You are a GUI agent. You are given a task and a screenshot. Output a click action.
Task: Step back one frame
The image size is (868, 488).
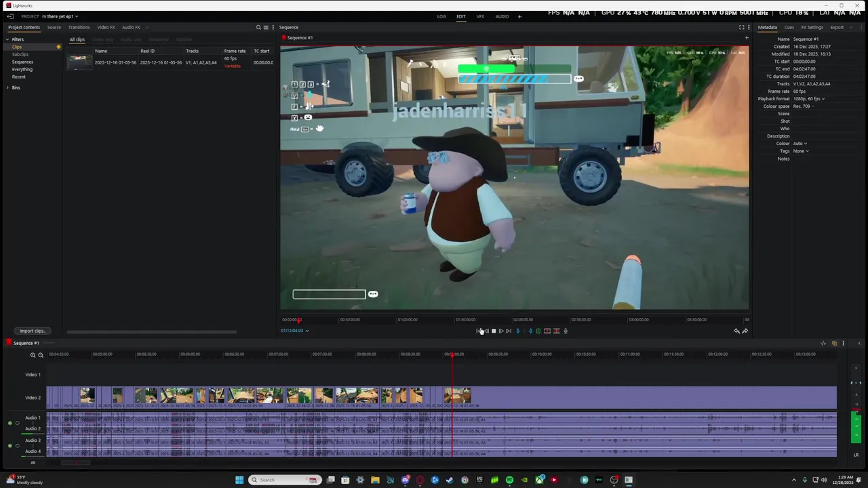[x=486, y=331]
